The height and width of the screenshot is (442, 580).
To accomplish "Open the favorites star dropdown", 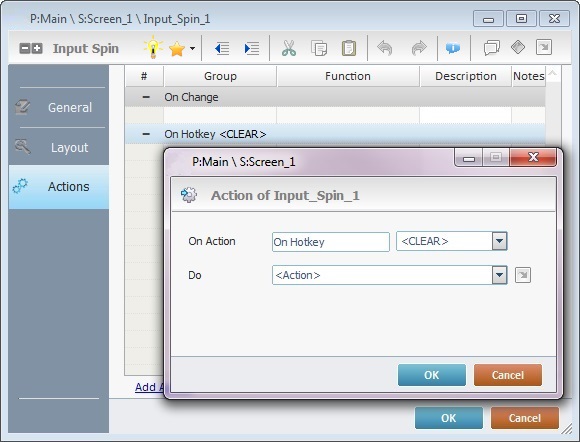I will [x=182, y=49].
